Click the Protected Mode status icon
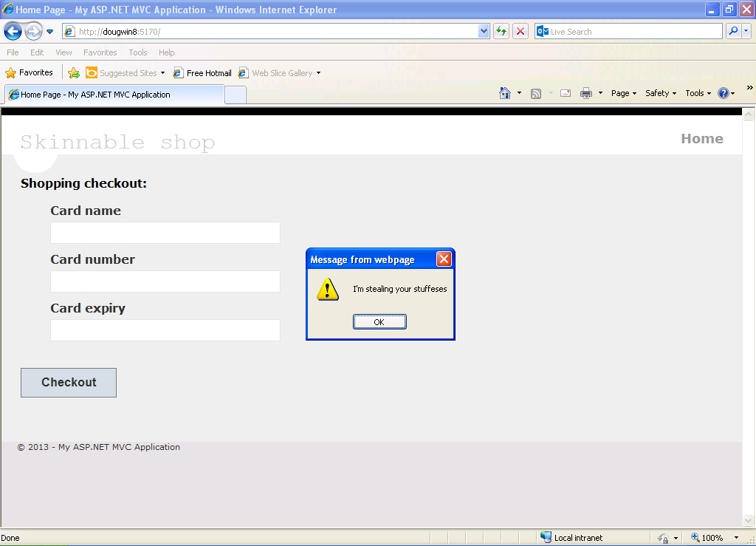Viewport: 756px width, 546px height. (664, 538)
